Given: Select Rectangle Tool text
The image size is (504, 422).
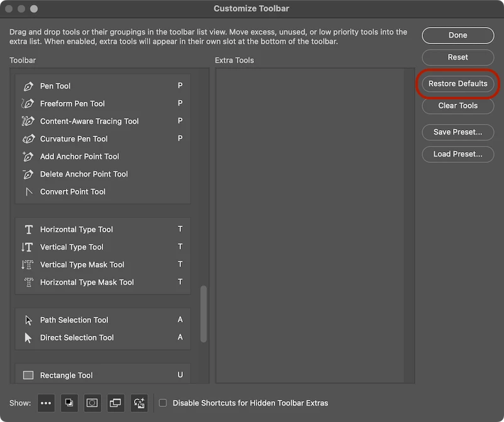Looking at the screenshot, I should pyautogui.click(x=66, y=375).
